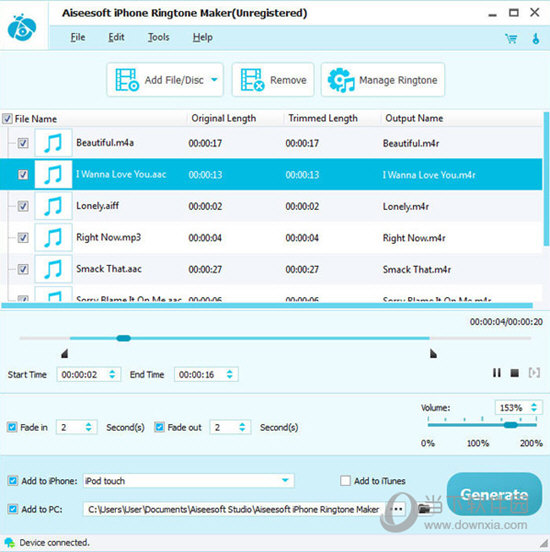This screenshot has height=552, width=550.
Task: Open Manage Ringtone
Action: coord(383,80)
